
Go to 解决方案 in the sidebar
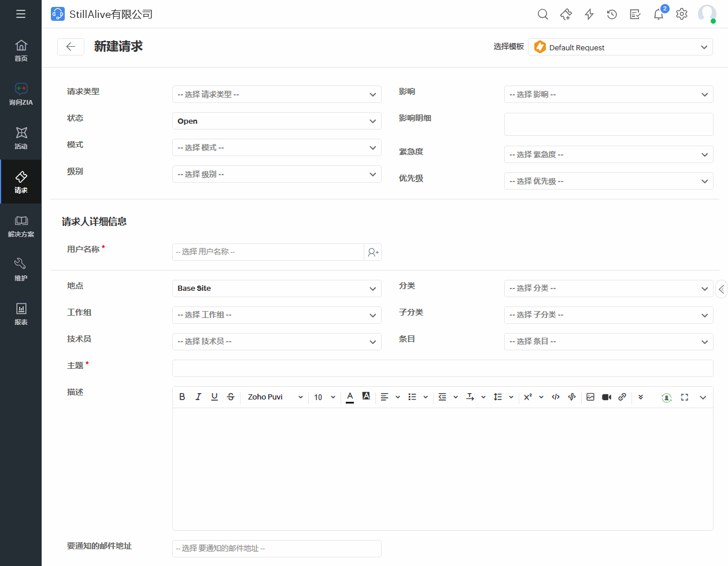[21, 225]
